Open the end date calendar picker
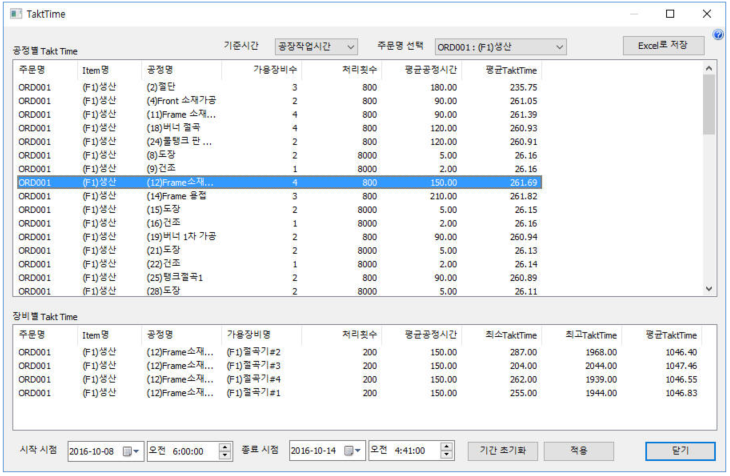Screen dimensions: 730x476 pos(356,451)
